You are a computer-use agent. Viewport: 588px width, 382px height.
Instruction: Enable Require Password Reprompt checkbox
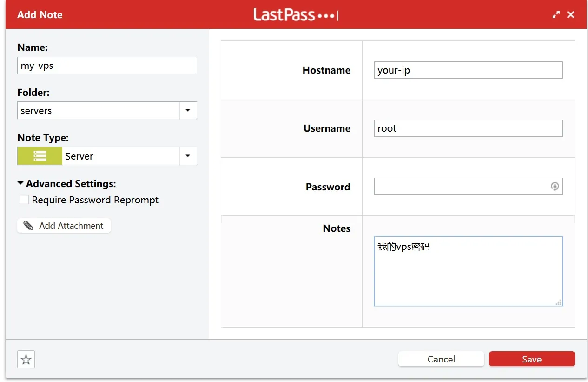[24, 200]
